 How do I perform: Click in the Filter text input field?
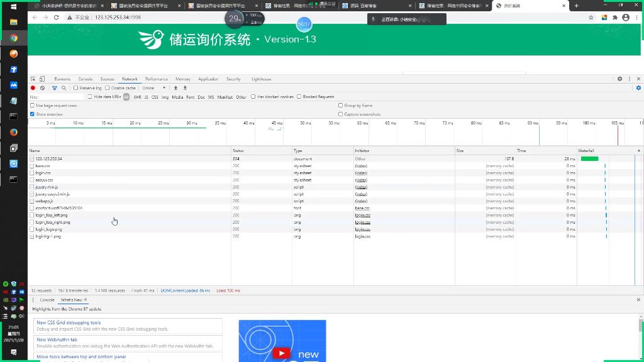click(x=56, y=97)
